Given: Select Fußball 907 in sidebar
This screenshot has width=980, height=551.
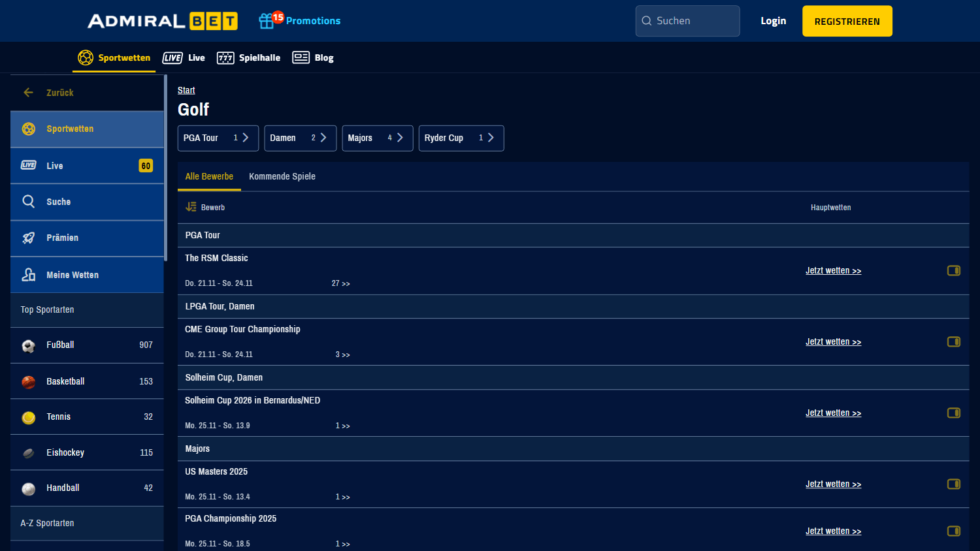Looking at the screenshot, I should (87, 345).
